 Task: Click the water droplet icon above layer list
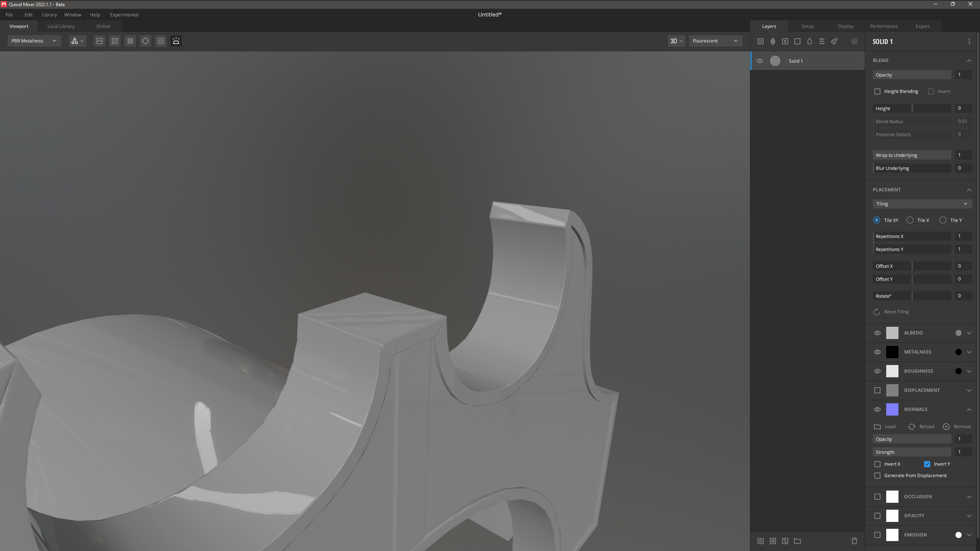tap(810, 41)
